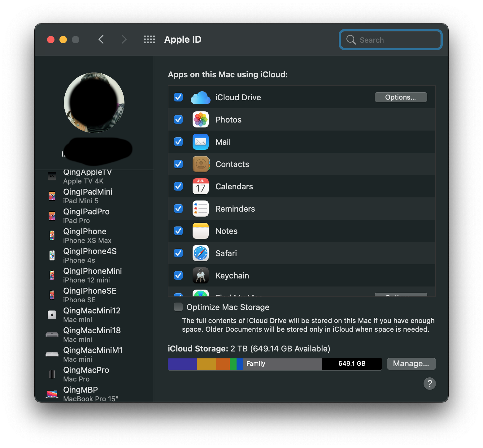Click the iCloud Drive cloud icon

(x=201, y=97)
